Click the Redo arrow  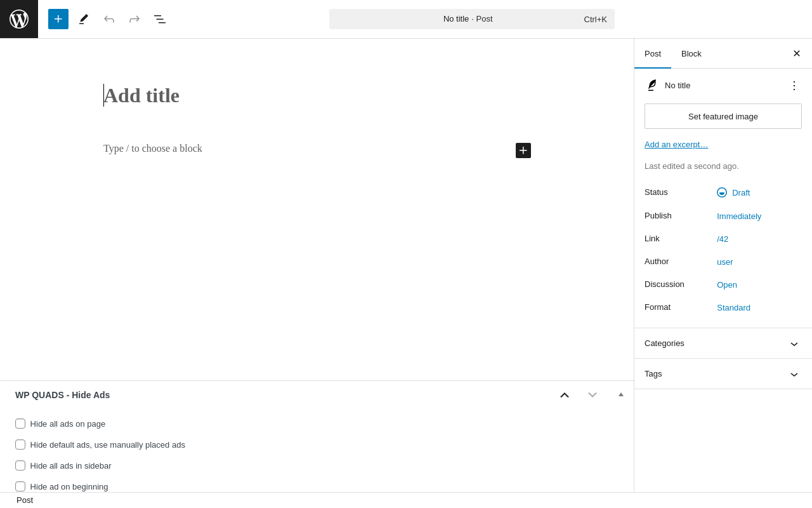pyautogui.click(x=134, y=19)
